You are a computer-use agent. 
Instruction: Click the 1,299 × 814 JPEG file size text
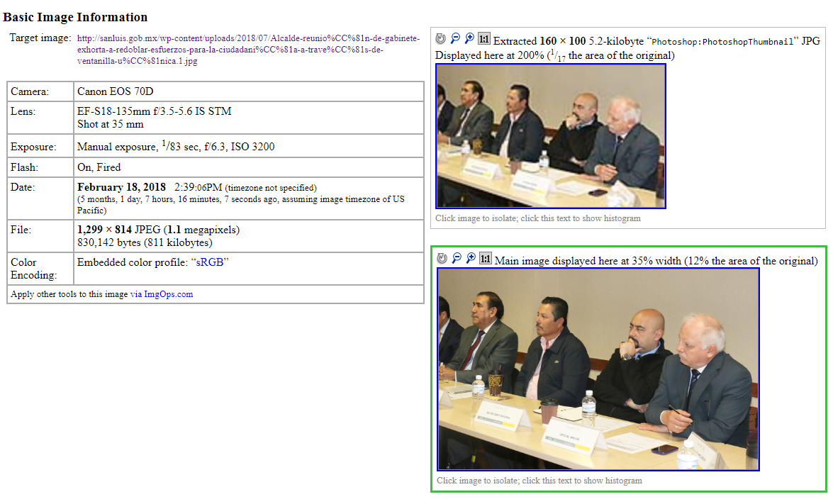pos(158,230)
